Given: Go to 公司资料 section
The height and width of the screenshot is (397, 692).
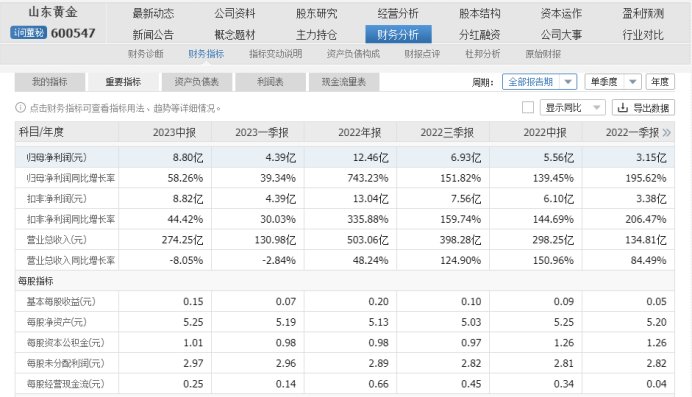Looking at the screenshot, I should (x=235, y=14).
